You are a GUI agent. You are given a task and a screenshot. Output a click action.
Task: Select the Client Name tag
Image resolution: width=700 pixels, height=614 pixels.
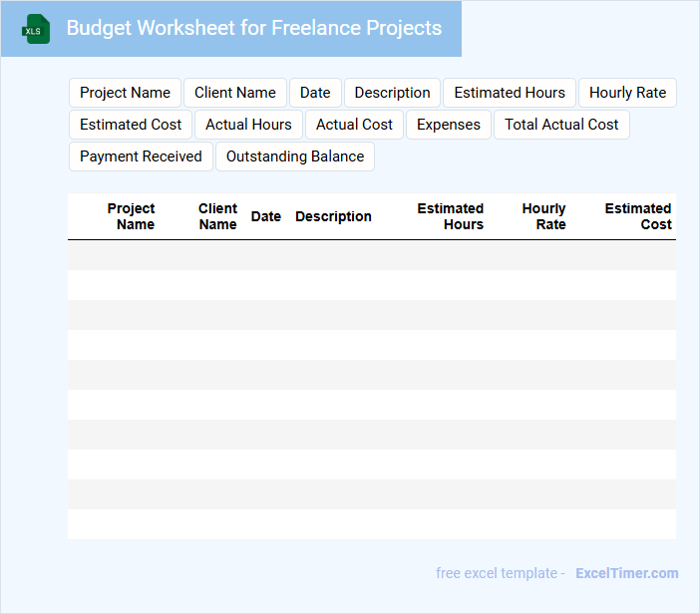235,93
